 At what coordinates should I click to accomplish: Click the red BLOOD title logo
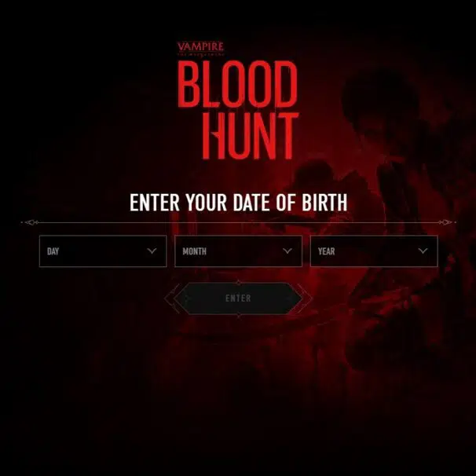tap(237, 84)
